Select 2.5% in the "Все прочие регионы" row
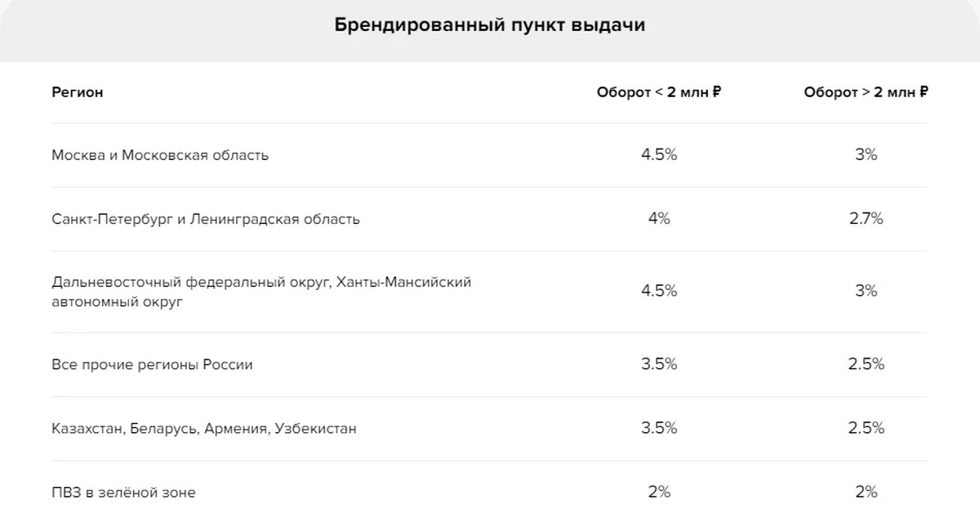Viewport: 980px width, 513px height. coord(866,364)
